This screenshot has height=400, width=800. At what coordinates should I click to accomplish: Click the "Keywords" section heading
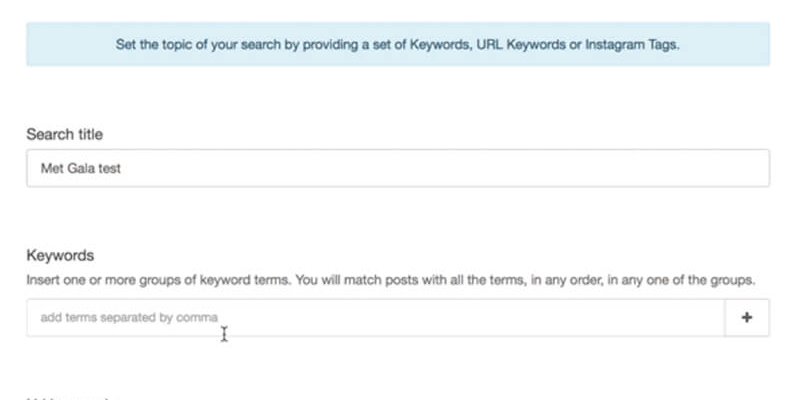(59, 256)
